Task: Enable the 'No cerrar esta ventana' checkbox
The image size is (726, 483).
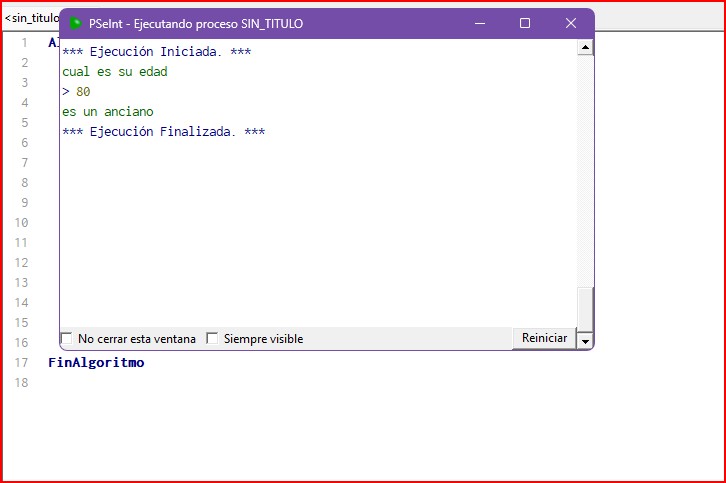Action: (x=67, y=339)
